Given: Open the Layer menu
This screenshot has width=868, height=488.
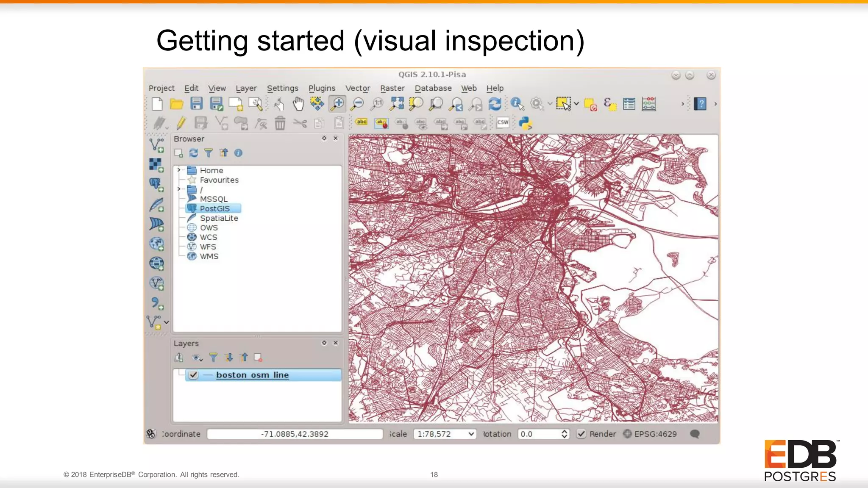Looking at the screenshot, I should point(246,88).
